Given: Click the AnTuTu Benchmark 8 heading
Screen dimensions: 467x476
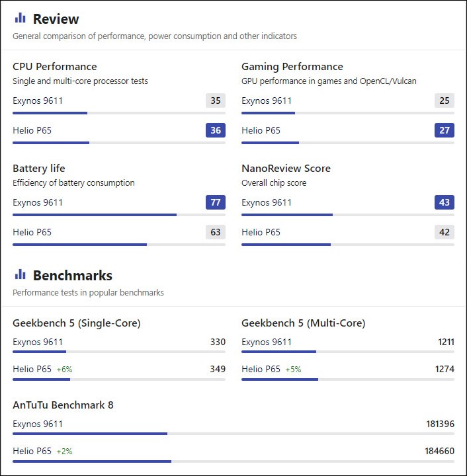Looking at the screenshot, I should coord(63,405).
